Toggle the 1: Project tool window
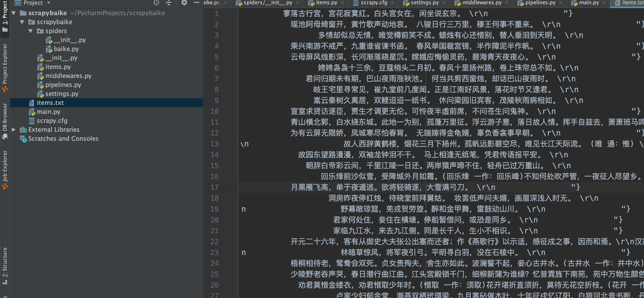644x298 pixels. 5,16
